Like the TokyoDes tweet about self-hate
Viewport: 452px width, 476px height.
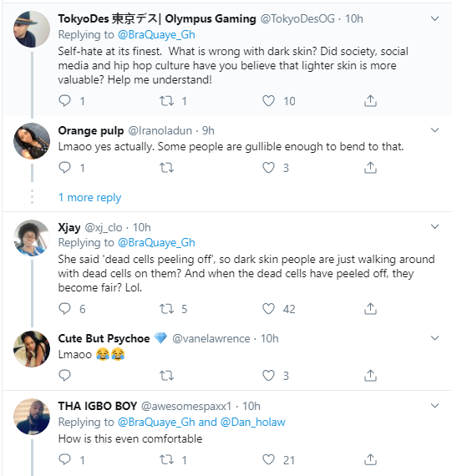click(x=268, y=101)
